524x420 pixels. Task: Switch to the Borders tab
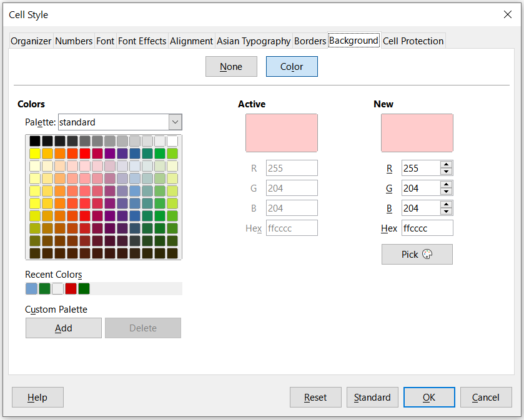click(310, 41)
